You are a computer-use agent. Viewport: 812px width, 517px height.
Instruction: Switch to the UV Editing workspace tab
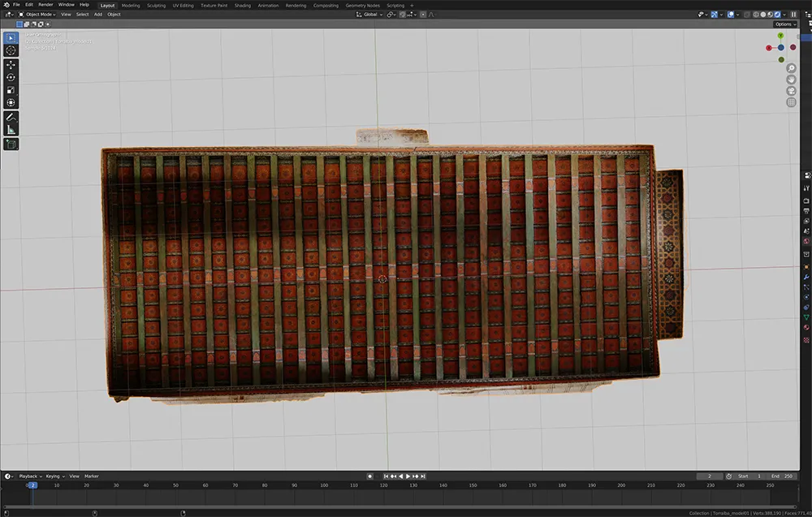pos(182,5)
